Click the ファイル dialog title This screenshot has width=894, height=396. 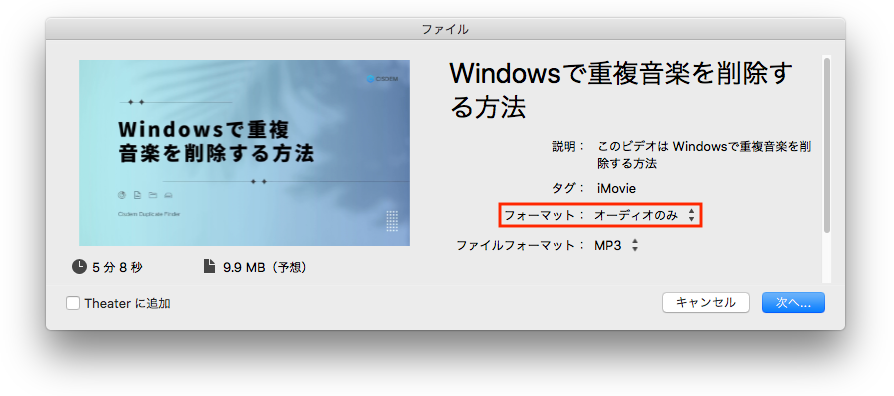[445, 29]
